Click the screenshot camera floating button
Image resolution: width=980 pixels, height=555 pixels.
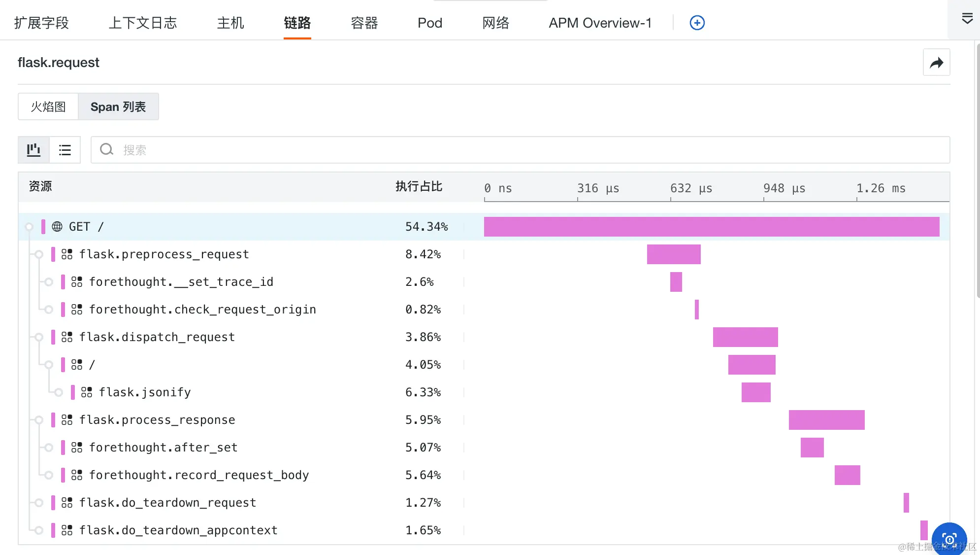(949, 539)
